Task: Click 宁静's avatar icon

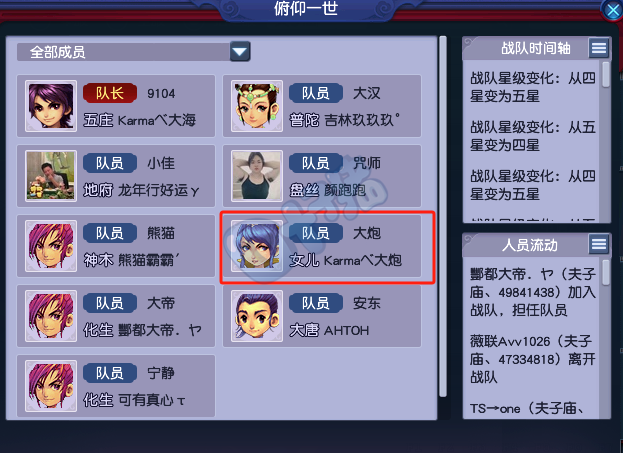Action: click(51, 385)
